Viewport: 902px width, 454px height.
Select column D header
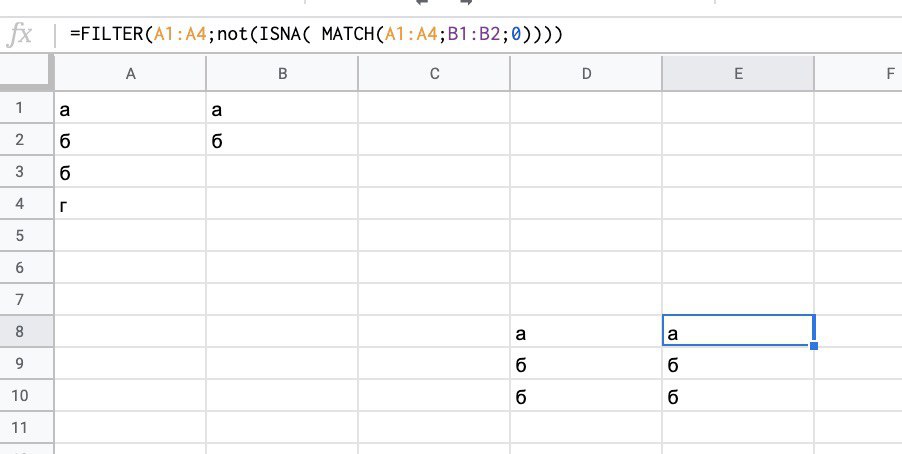586,73
